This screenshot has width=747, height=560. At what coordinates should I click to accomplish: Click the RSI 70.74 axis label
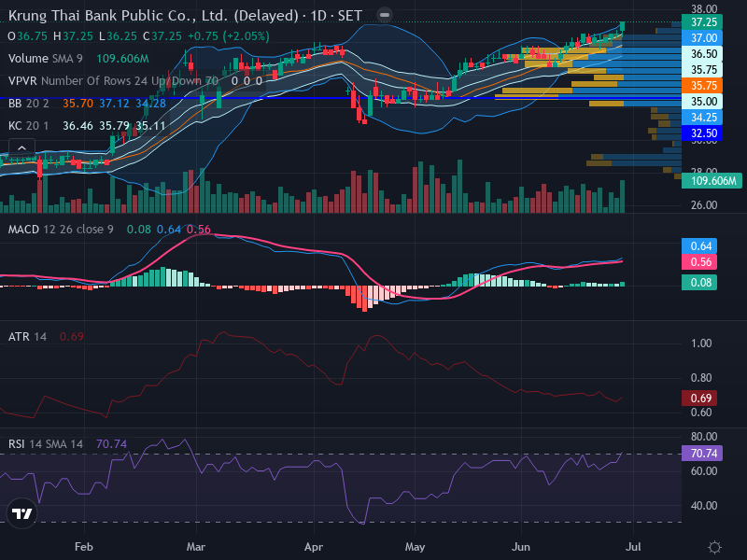pyautogui.click(x=702, y=453)
